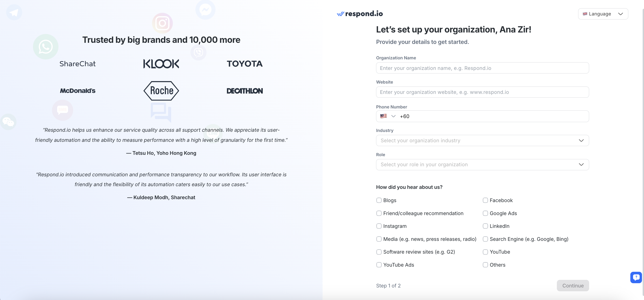Click the Messenger icon at top
644x300 pixels.
click(205, 10)
